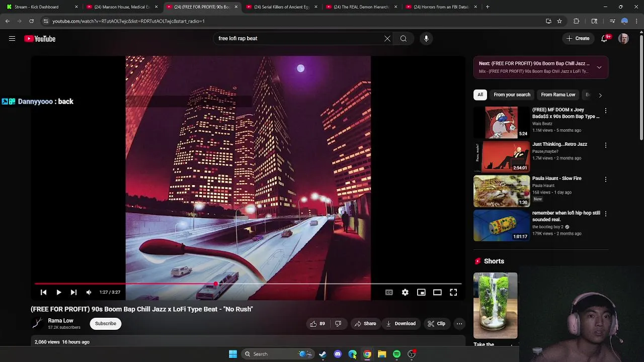Open the Extensions puzzle icon
644x362 pixels.
577,21
